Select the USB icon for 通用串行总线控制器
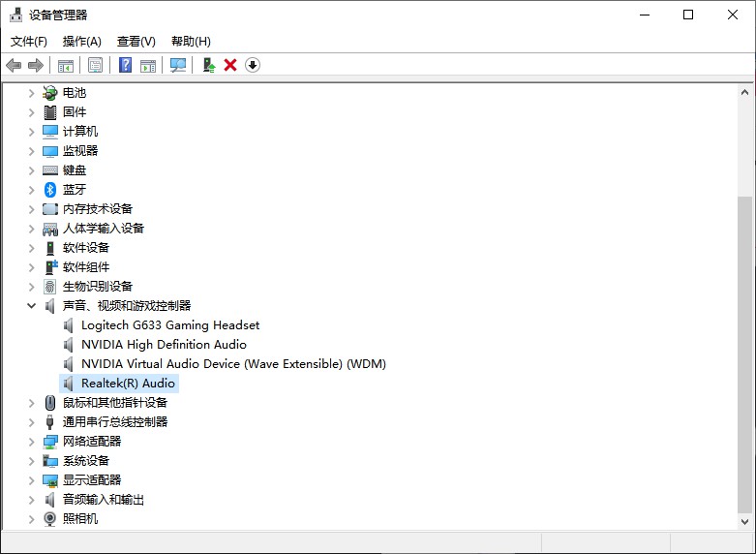This screenshot has width=756, height=554. 50,421
